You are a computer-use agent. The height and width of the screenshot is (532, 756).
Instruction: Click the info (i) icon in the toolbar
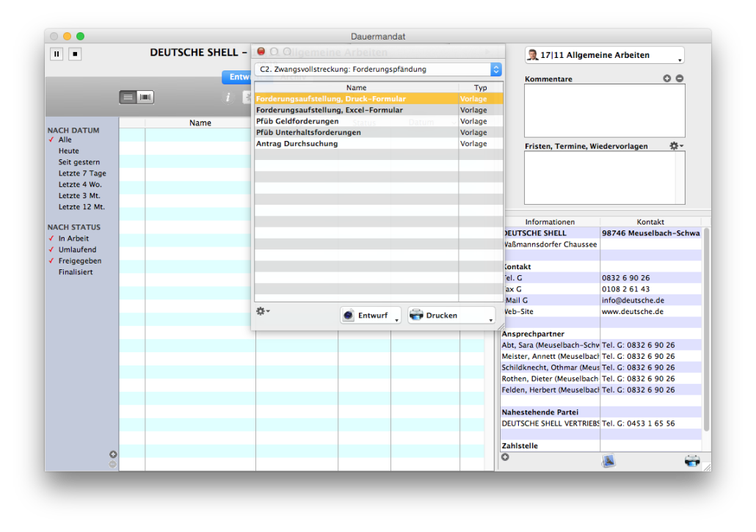tap(228, 97)
